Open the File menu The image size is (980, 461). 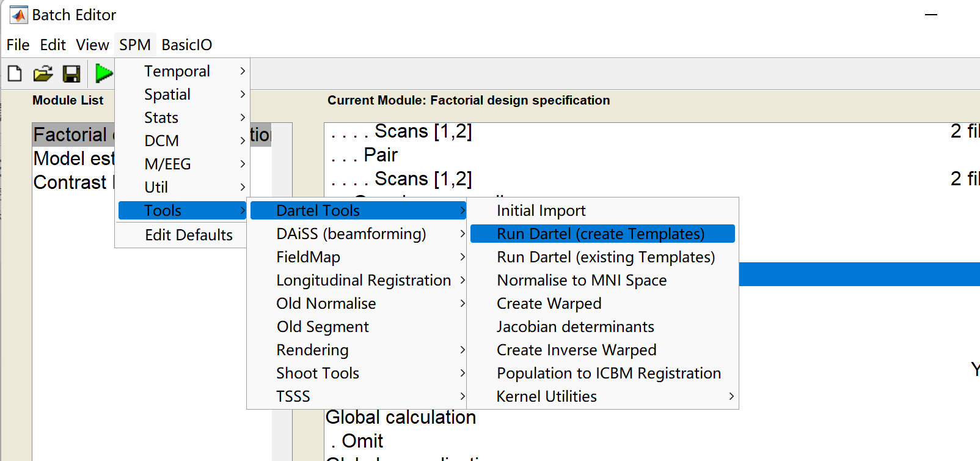coord(18,45)
